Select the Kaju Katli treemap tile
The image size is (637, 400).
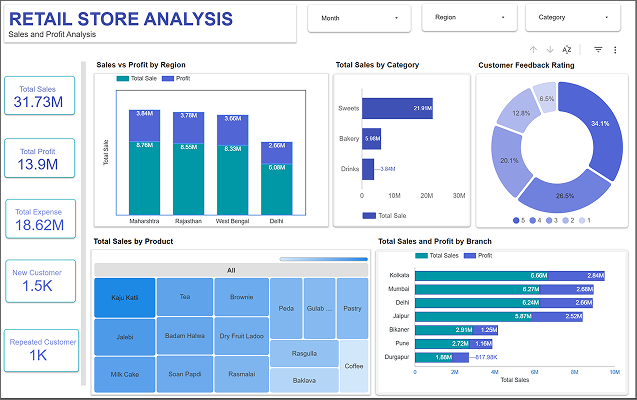pos(124,297)
